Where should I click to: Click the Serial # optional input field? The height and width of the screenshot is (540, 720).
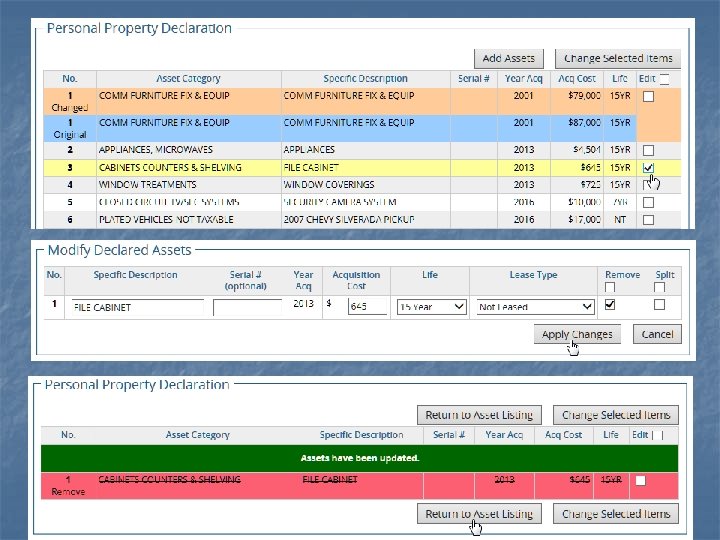[x=248, y=307]
